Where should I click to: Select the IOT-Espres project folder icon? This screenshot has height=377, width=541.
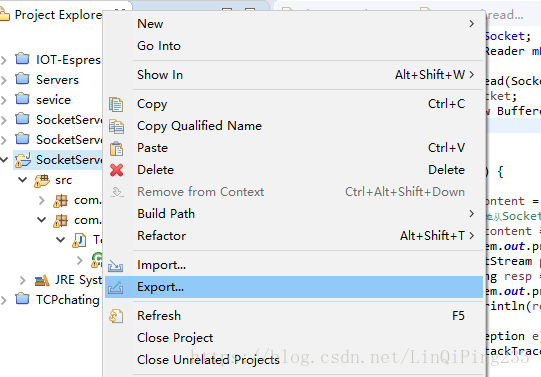point(22,59)
